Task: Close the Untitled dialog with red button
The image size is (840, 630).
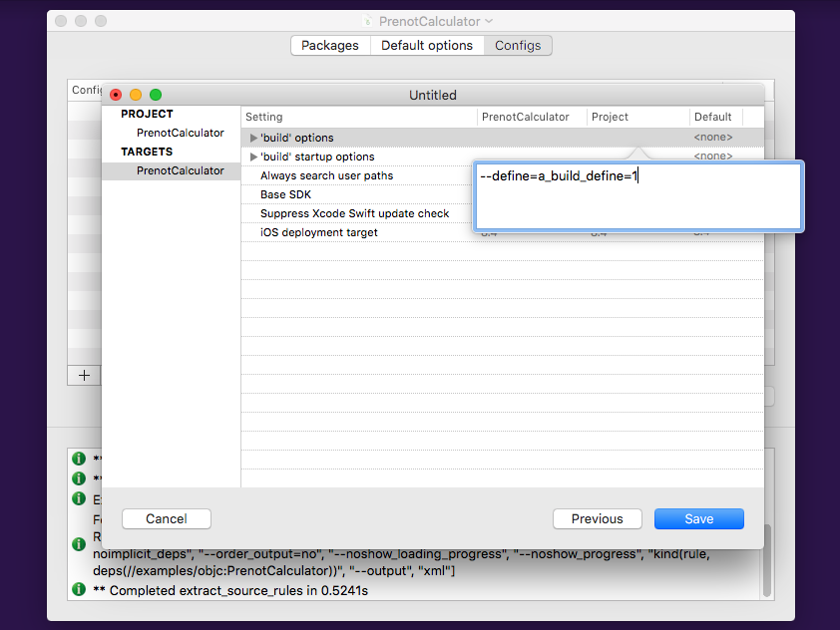Action: pos(116,95)
